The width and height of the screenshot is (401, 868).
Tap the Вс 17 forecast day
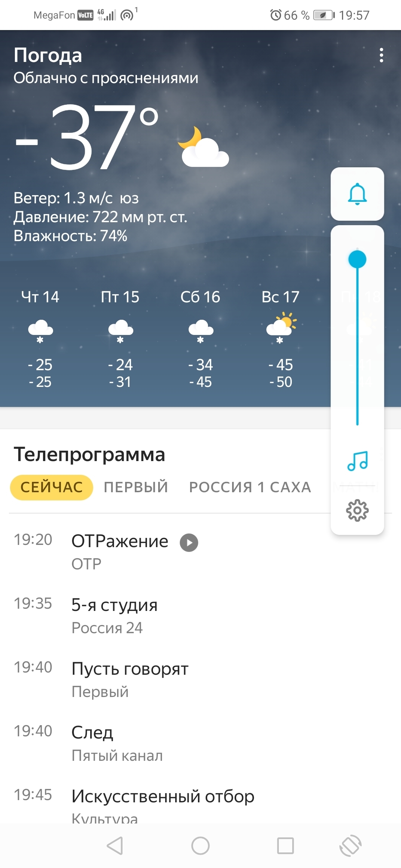click(x=280, y=338)
